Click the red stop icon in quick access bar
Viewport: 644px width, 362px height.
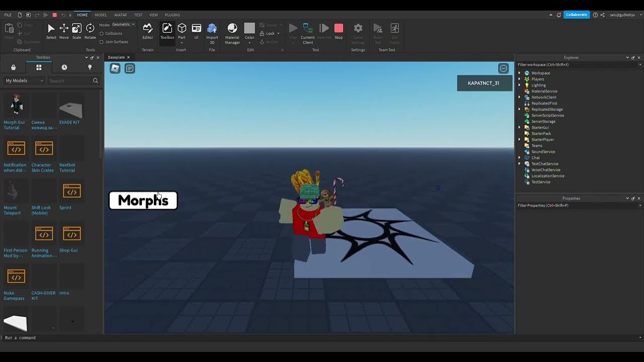tap(54, 15)
